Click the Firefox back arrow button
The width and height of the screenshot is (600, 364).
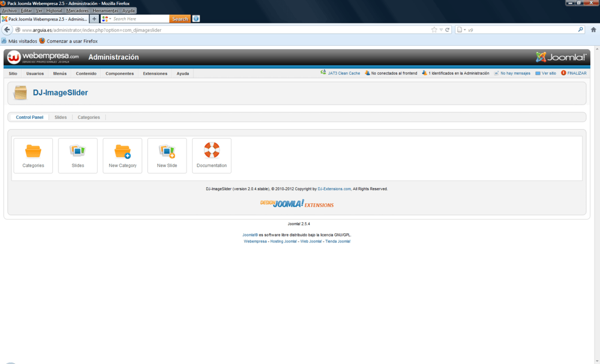tap(7, 30)
